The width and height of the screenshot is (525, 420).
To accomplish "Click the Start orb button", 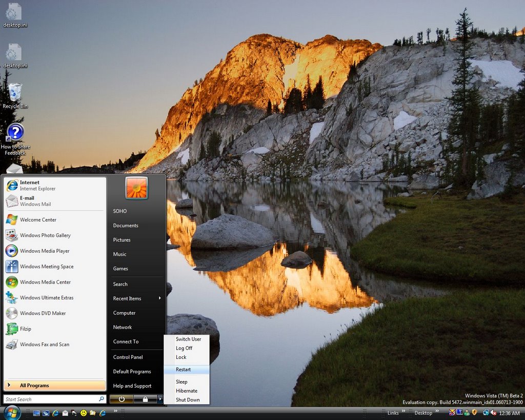I will [12, 413].
